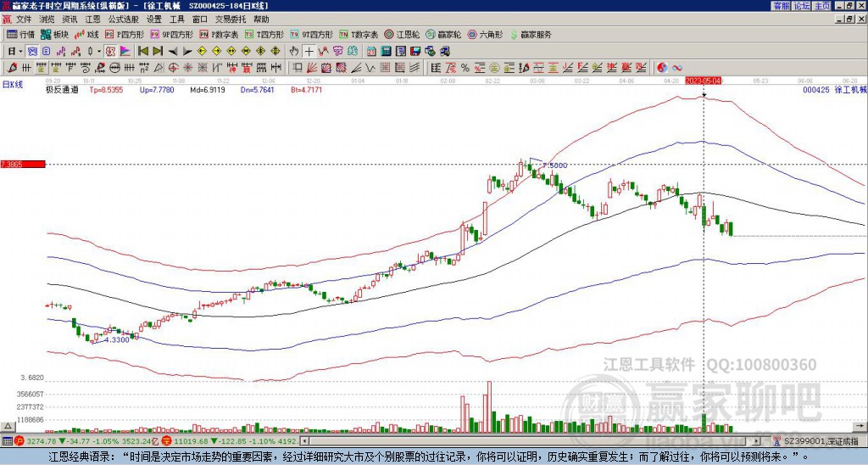868x465 pixels.
Task: Open the 帮助 menu
Action: point(261,20)
